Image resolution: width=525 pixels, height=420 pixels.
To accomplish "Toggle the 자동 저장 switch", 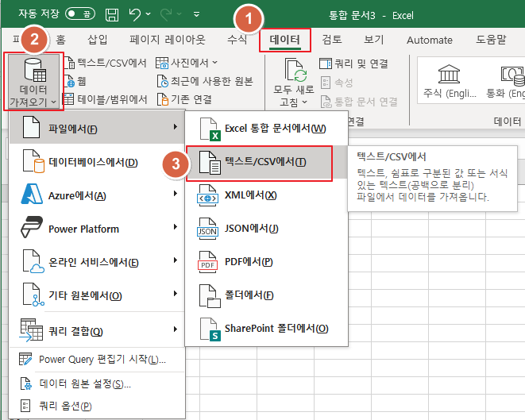I will point(80,14).
